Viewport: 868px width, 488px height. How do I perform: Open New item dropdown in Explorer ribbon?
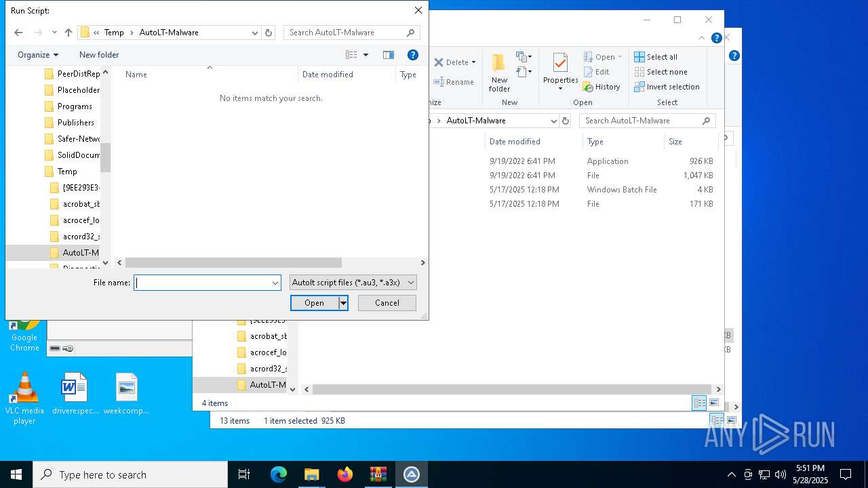(x=524, y=57)
